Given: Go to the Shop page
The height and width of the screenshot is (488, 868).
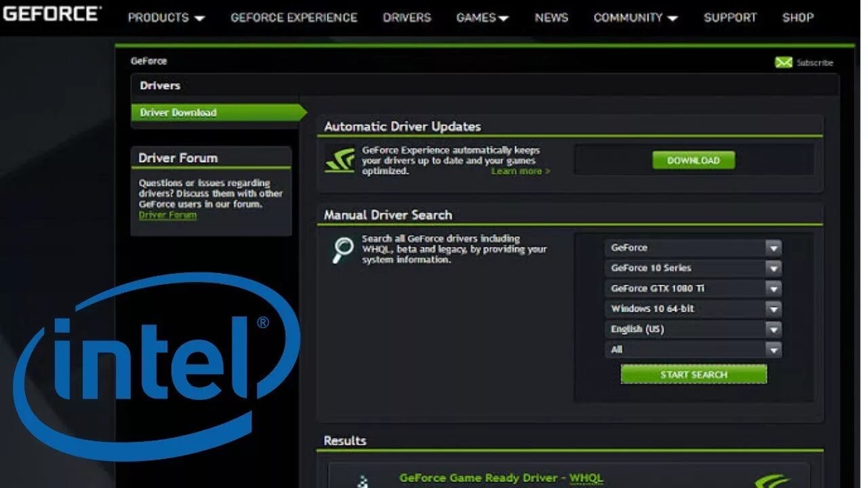Looking at the screenshot, I should click(797, 18).
